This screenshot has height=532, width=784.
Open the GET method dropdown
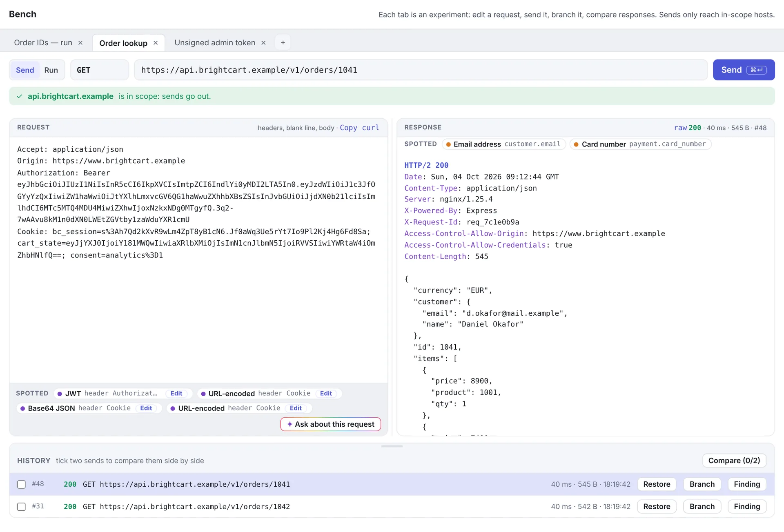coord(100,70)
